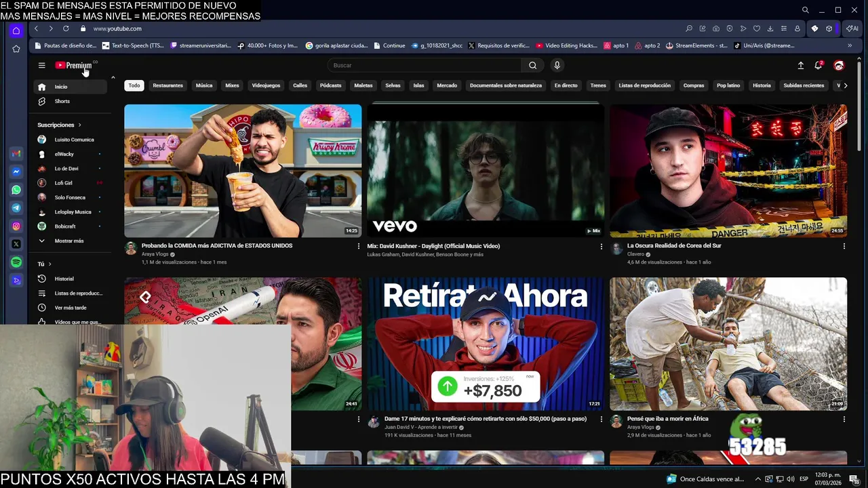Open the player icon below Spotify in sidebar
The width and height of the screenshot is (868, 488).
[16, 280]
